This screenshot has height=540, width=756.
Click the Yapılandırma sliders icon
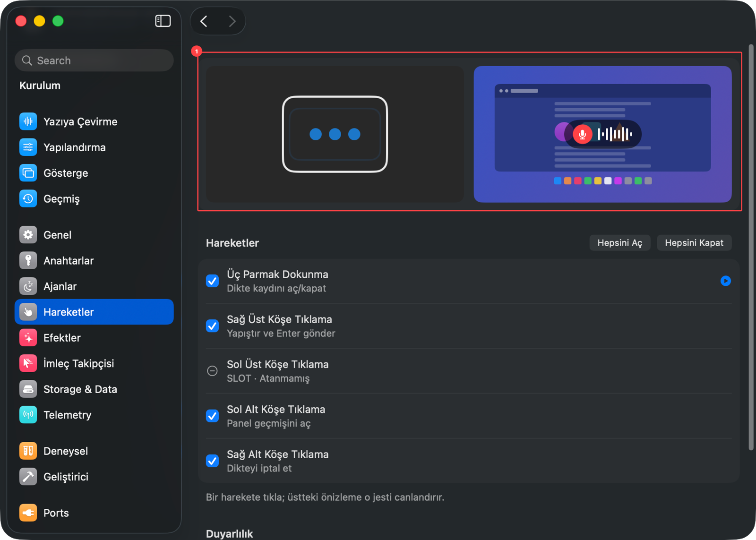[28, 147]
